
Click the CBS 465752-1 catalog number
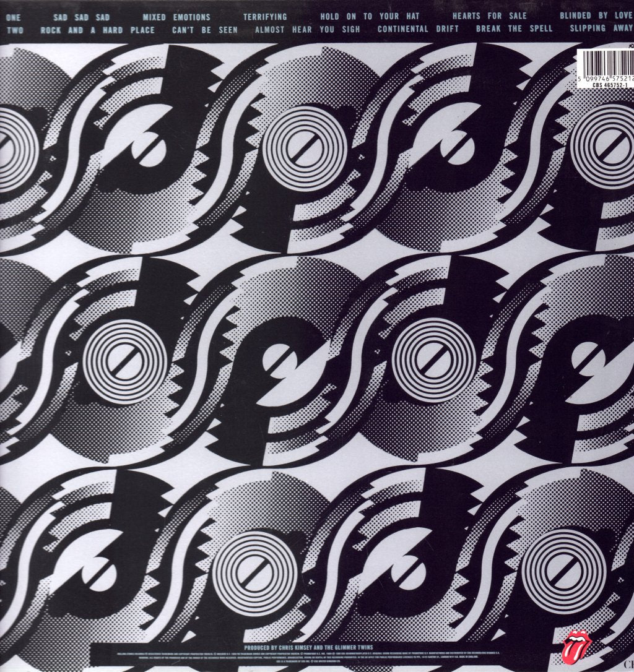[610, 85]
